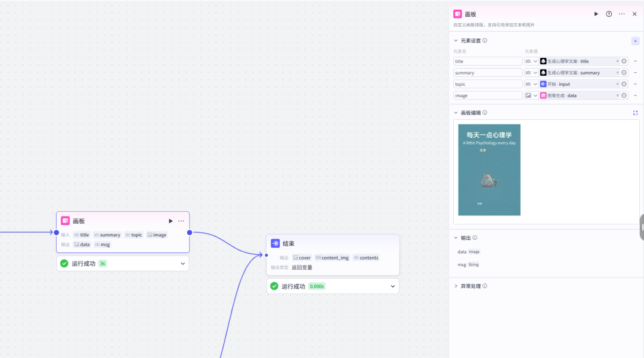Show info tooltip for 异常处理
644x358 pixels.
click(x=485, y=286)
